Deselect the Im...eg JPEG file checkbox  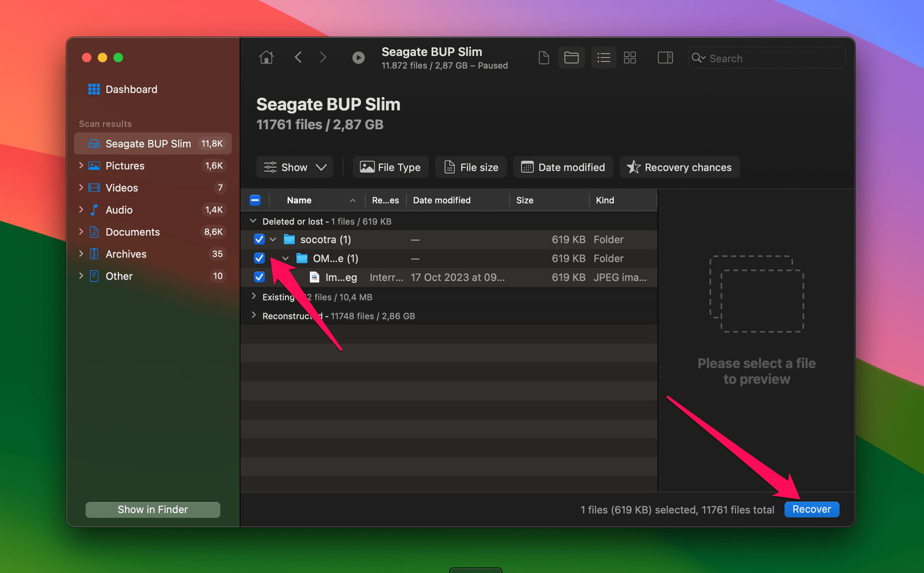point(259,277)
